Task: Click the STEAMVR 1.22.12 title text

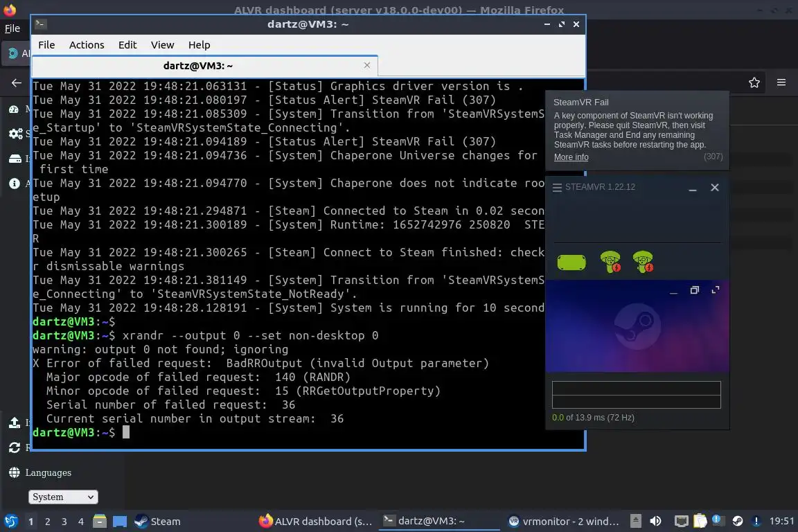Action: [600, 187]
